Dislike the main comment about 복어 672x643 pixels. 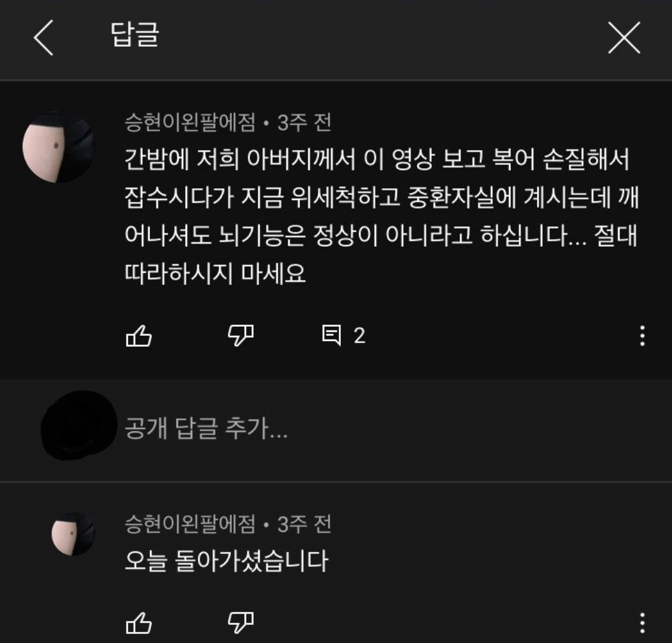(x=240, y=335)
